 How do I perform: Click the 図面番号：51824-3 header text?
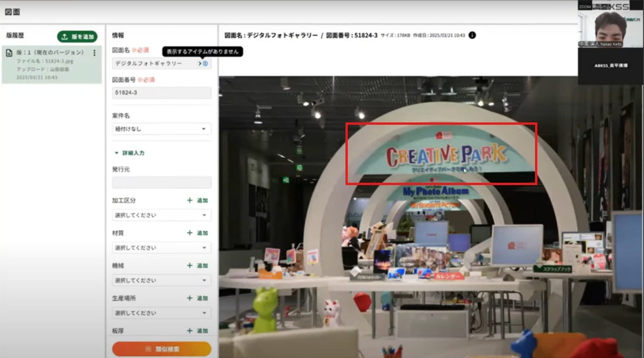click(352, 35)
